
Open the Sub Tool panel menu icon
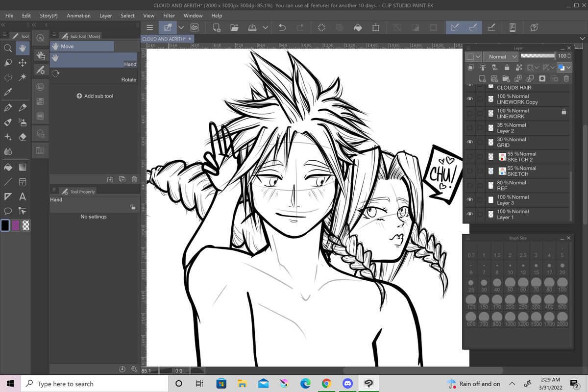53,35
